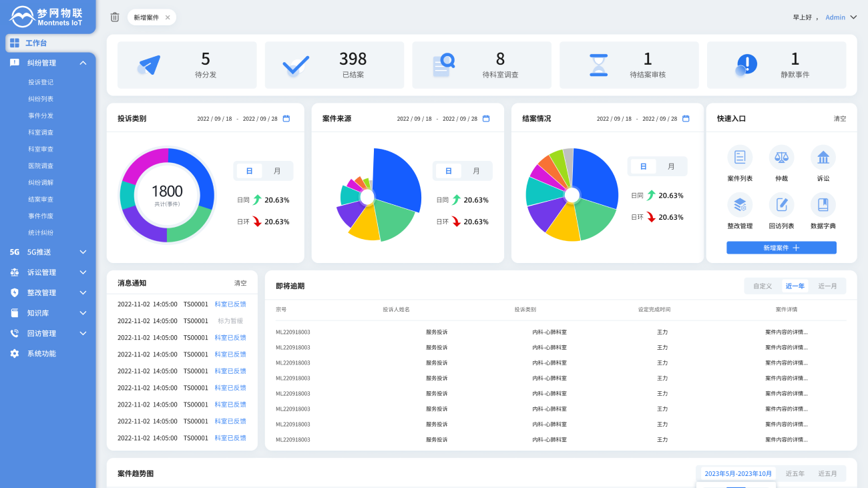This screenshot has height=488, width=868.
Task: Clear notifications with 清空 in 消息通知
Action: tap(240, 283)
